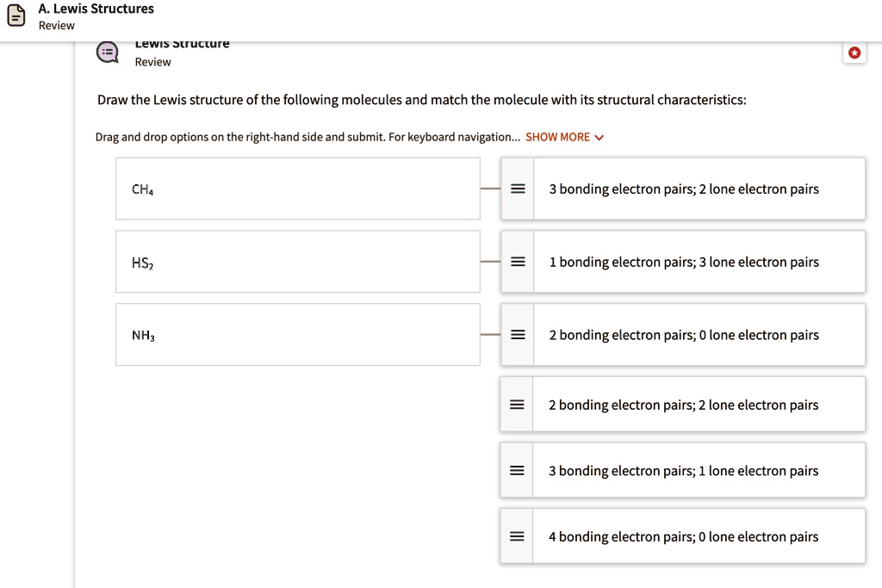Click drag handle beside '4 bonding; 0 lone pairs'
The height and width of the screenshot is (588, 882).
pyautogui.click(x=518, y=535)
